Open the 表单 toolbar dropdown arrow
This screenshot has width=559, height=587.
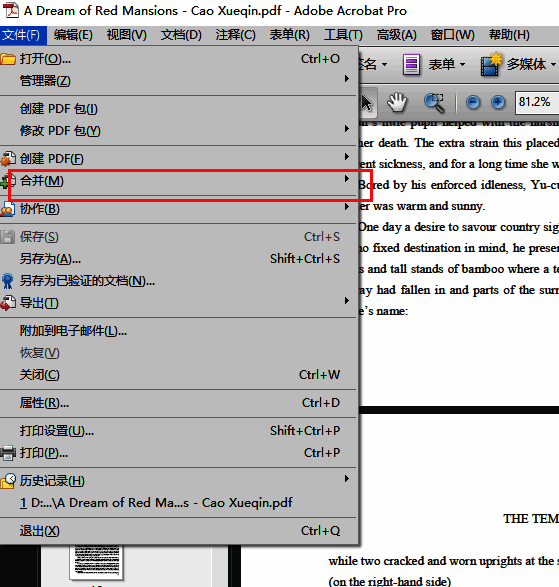click(x=463, y=65)
